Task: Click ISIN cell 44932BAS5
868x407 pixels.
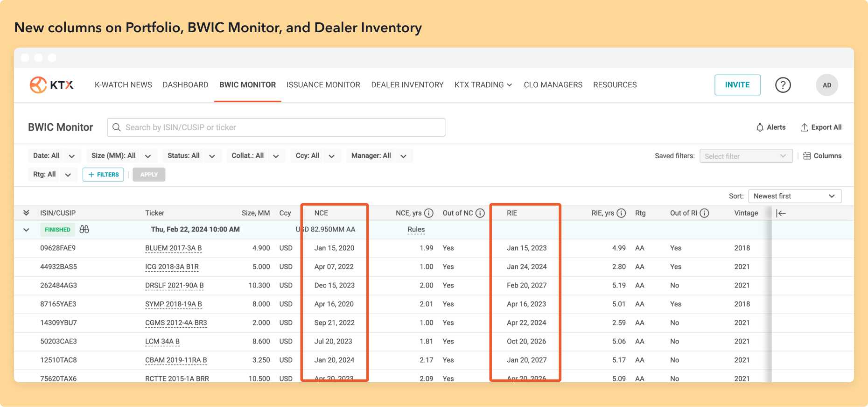Action: (x=58, y=267)
